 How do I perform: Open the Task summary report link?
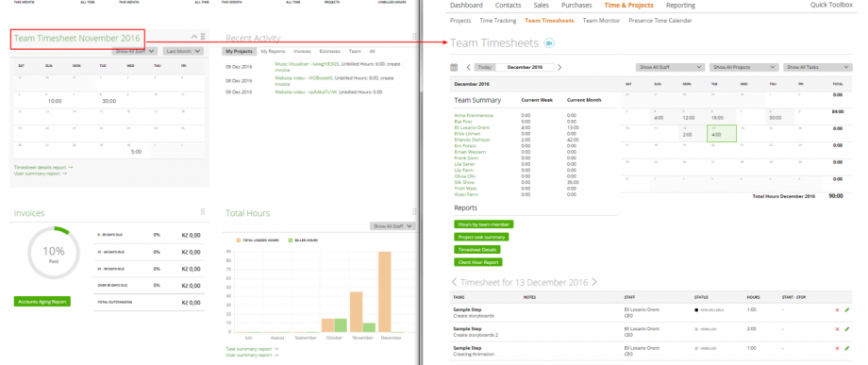pyautogui.click(x=252, y=349)
